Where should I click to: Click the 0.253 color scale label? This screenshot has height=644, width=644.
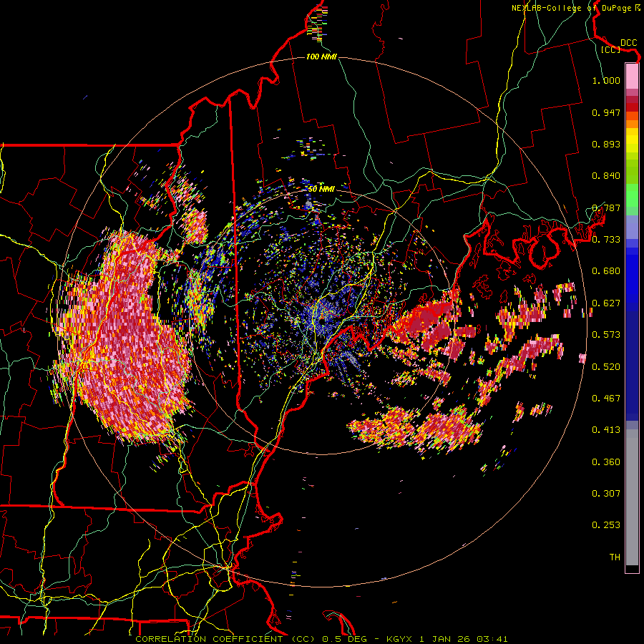coord(606,525)
